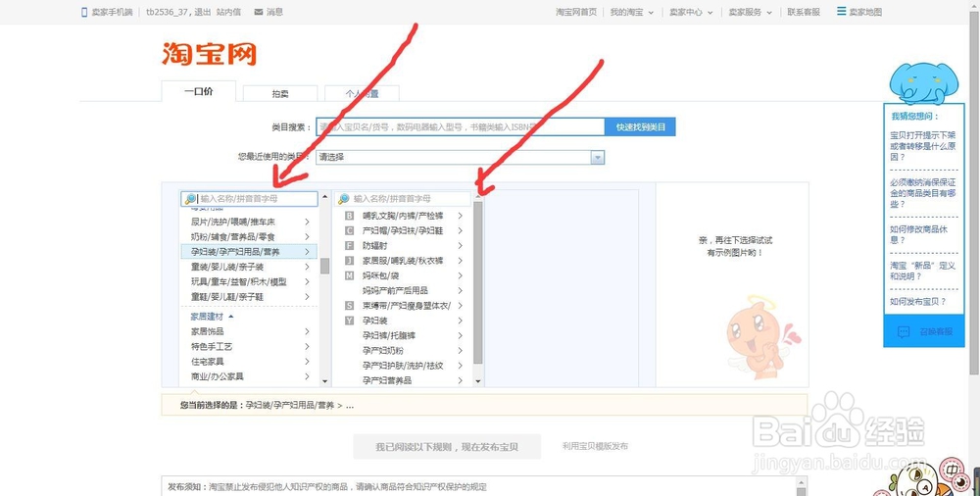Select letter M index marker
980x496 pixels.
(x=350, y=275)
